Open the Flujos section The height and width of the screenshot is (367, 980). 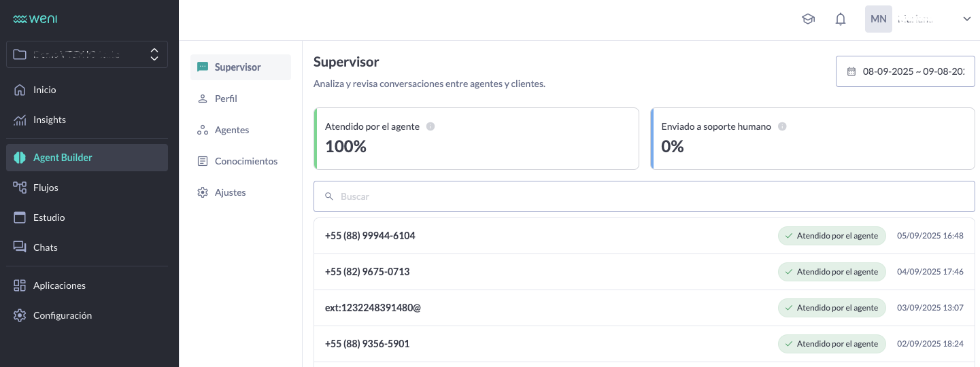coord(46,188)
